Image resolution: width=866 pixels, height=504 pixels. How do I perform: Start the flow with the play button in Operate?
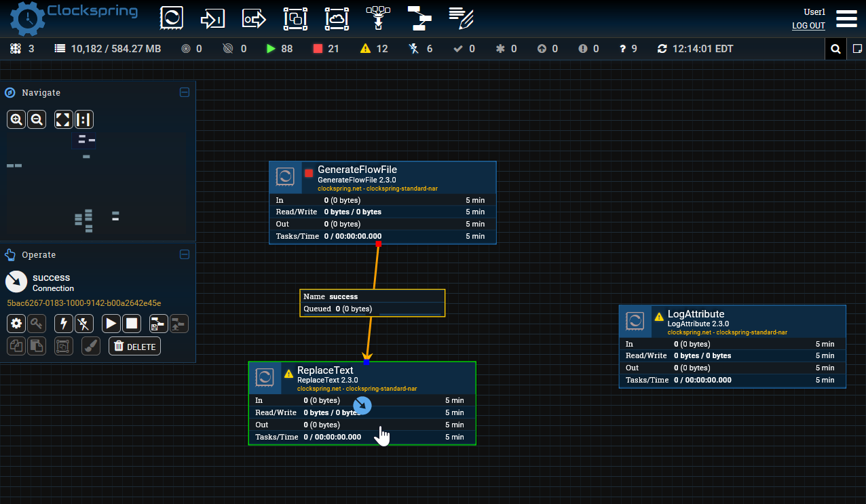[111, 324]
